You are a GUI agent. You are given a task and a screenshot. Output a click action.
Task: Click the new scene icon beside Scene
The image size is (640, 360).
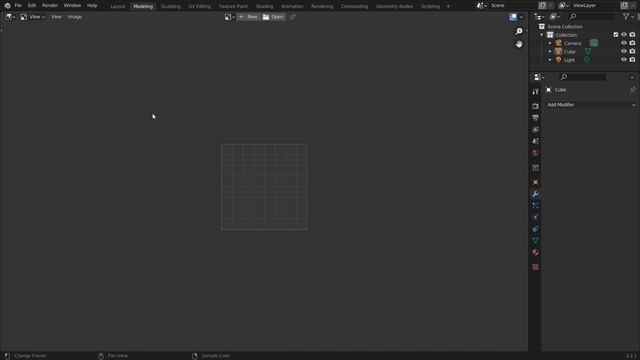[x=542, y=6]
